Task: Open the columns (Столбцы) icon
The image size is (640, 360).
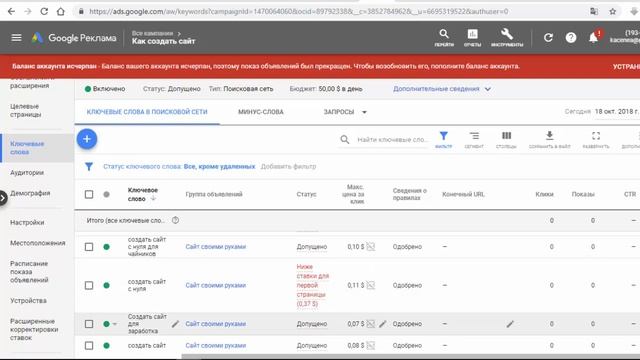Action: (506, 139)
